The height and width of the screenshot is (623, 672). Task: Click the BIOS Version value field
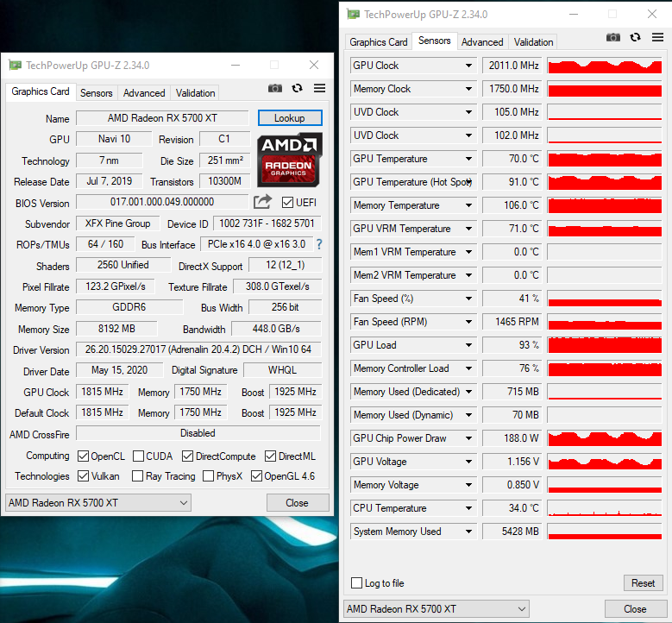tap(162, 202)
